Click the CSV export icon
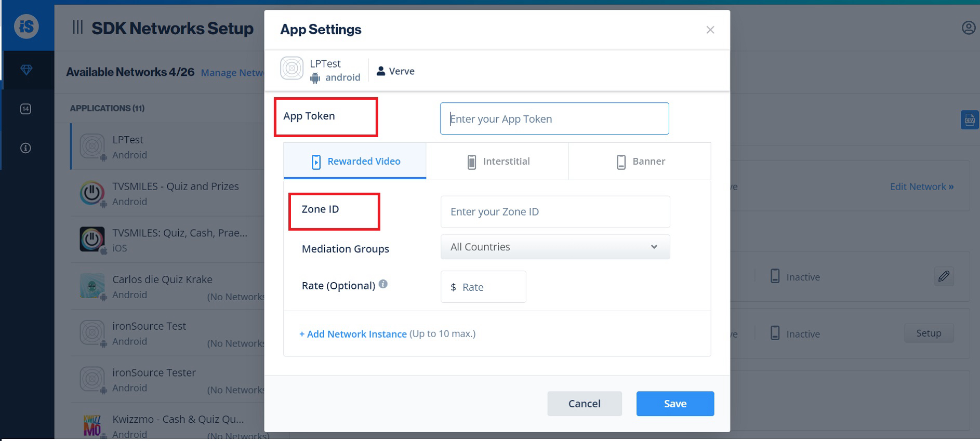 click(970, 120)
